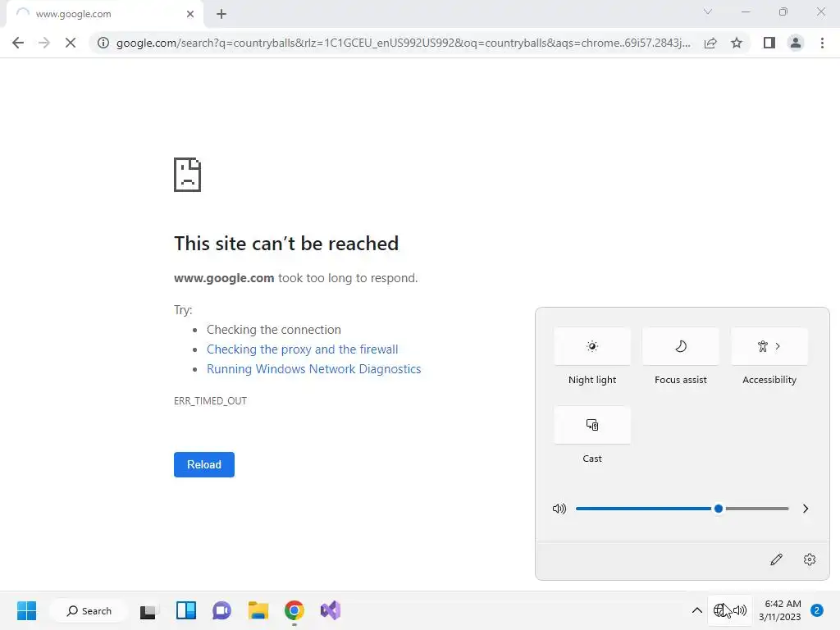Show hidden system tray icons
Screen dimensions: 840x630
pos(697,610)
